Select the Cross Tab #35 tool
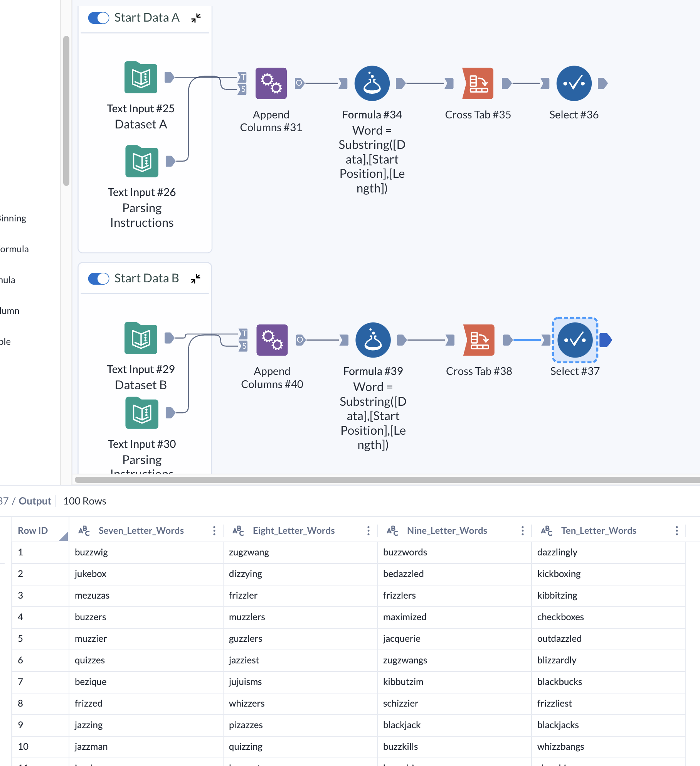Image resolution: width=700 pixels, height=766 pixels. (478, 83)
